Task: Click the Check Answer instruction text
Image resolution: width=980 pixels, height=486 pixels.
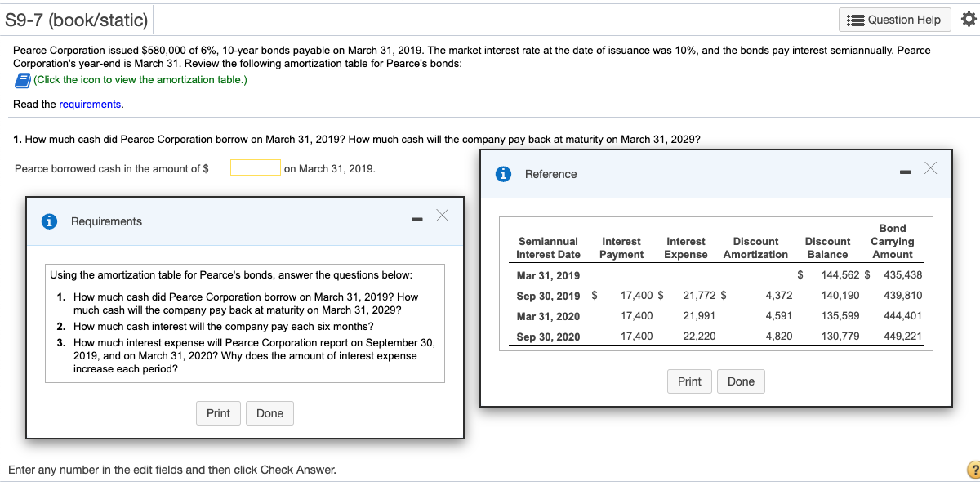Action: click(171, 470)
